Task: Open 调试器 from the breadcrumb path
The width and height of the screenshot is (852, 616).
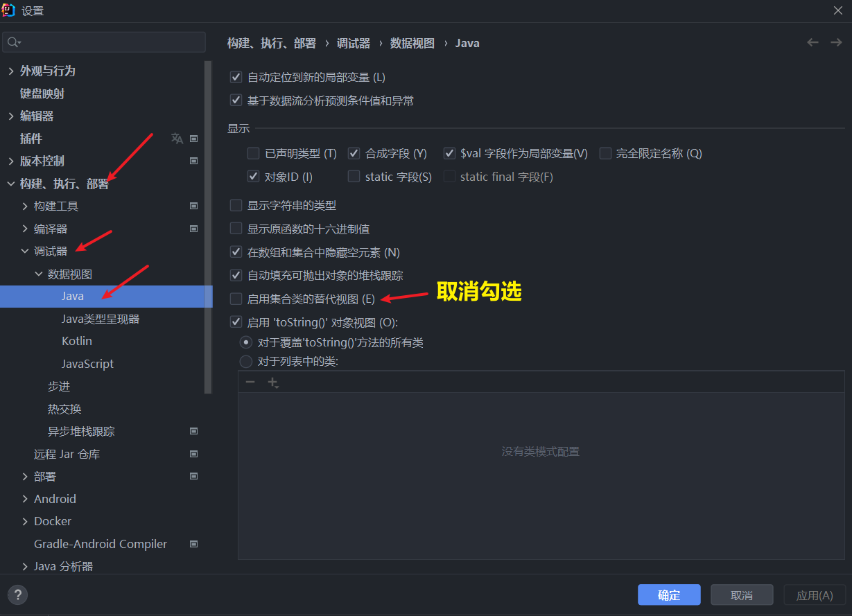Action: 354,42
